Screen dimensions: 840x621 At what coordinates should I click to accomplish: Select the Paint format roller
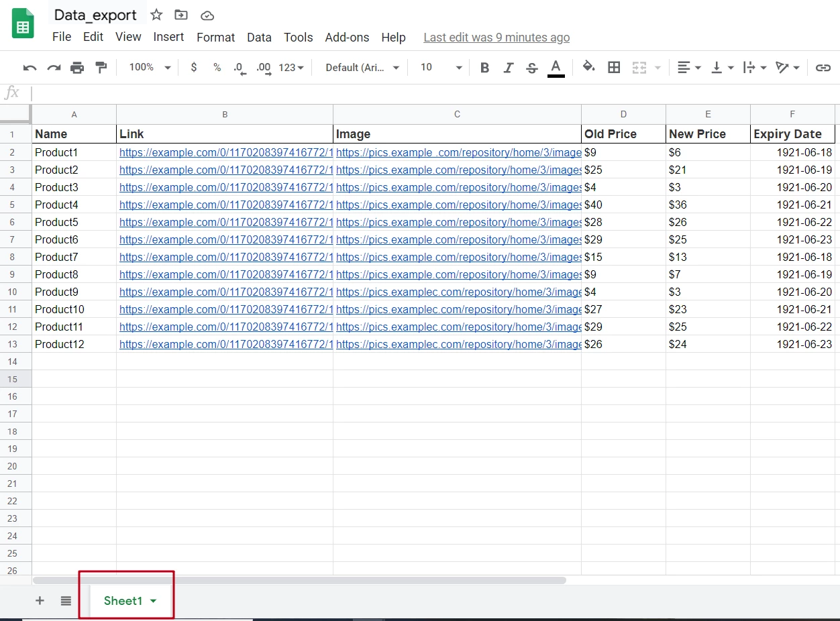[101, 67]
